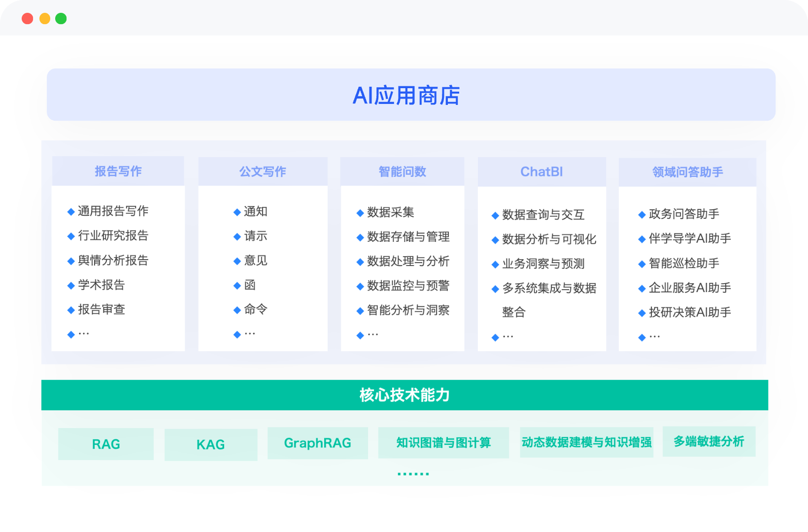Click the diamond bullet beside 数据采集
This screenshot has width=808, height=532.
click(360, 213)
